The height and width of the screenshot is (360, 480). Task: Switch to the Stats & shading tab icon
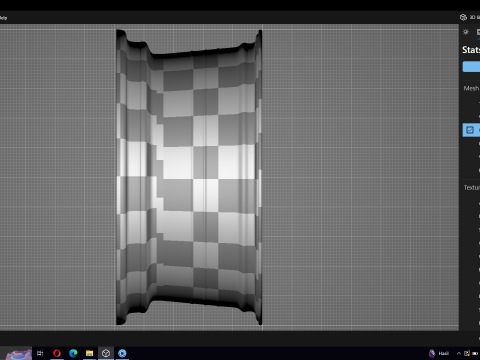[x=478, y=32]
